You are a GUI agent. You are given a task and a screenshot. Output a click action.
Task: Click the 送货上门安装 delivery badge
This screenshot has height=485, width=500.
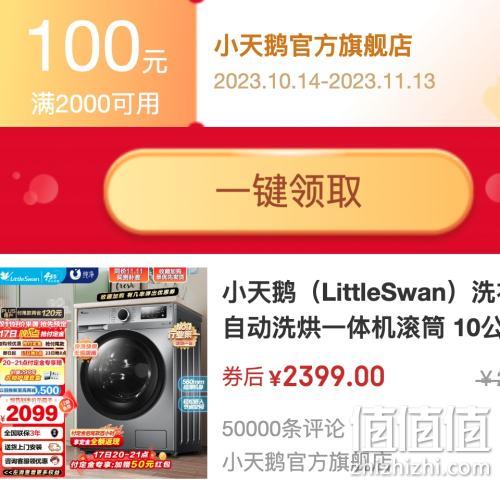click(32, 447)
